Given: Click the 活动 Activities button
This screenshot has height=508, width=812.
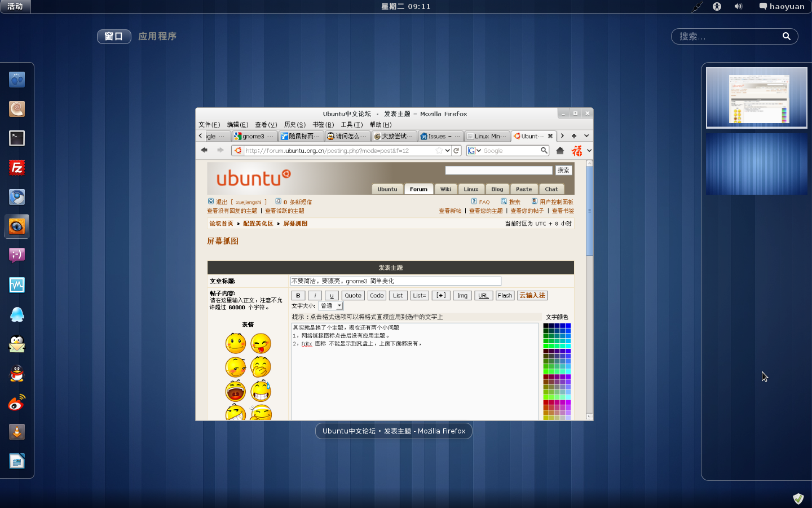Looking at the screenshot, I should coord(15,7).
